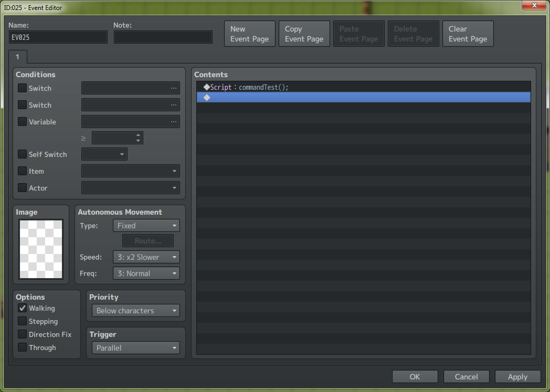Viewport: 550px width, 392px height.
Task: Click the empty diamond command row
Action: point(362,98)
